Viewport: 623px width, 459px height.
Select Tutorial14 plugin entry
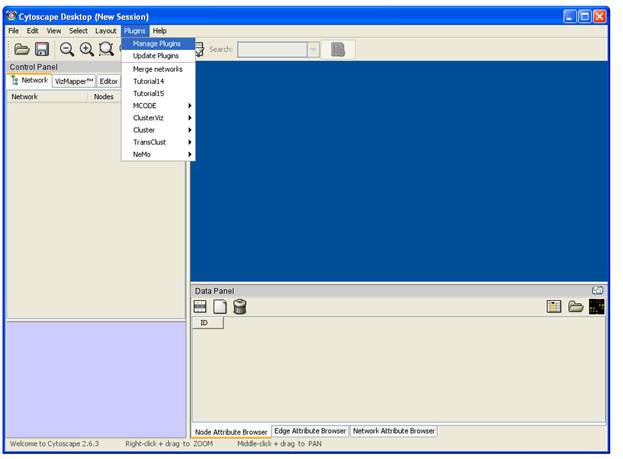tap(158, 81)
